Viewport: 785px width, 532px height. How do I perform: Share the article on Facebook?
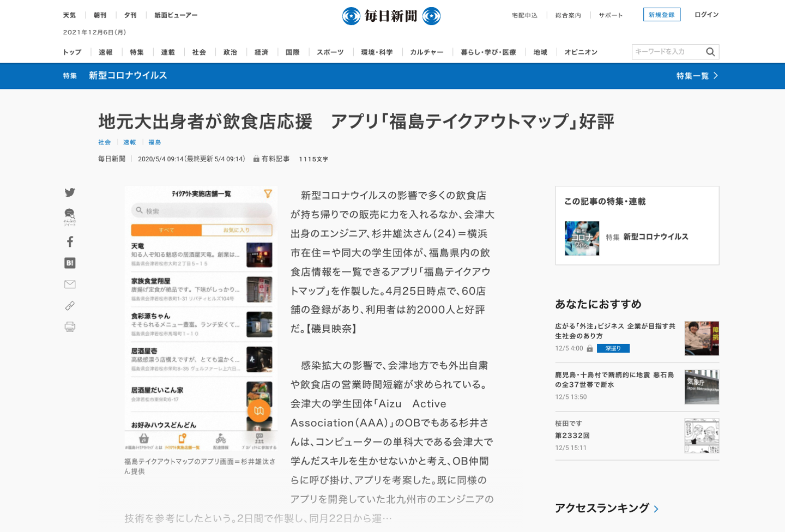point(70,241)
